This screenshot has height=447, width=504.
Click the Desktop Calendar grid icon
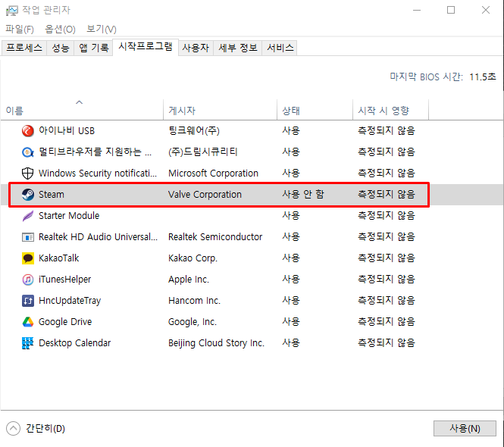[x=27, y=343]
